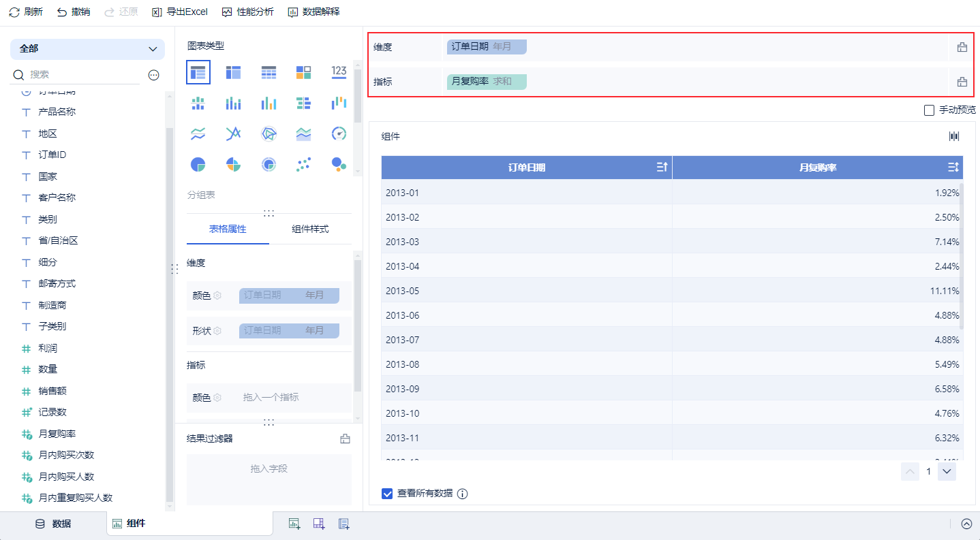
Task: Choose the pie chart type icon
Action: (x=198, y=164)
